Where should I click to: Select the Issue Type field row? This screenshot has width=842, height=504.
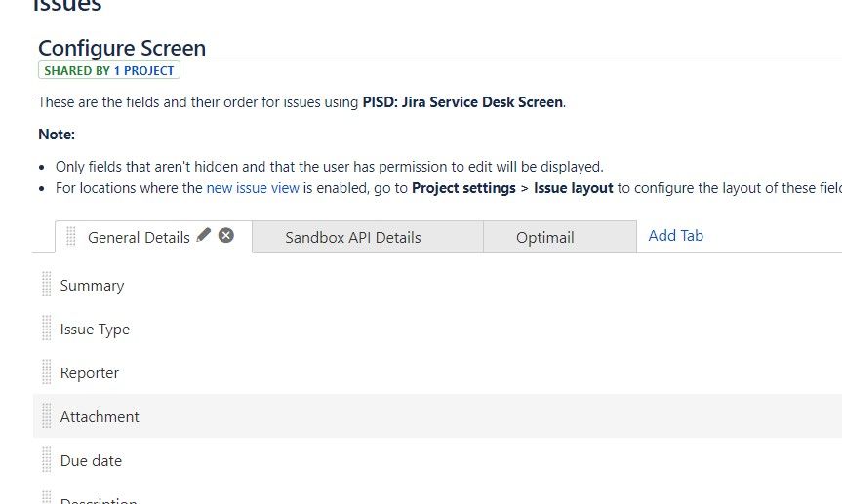437,329
